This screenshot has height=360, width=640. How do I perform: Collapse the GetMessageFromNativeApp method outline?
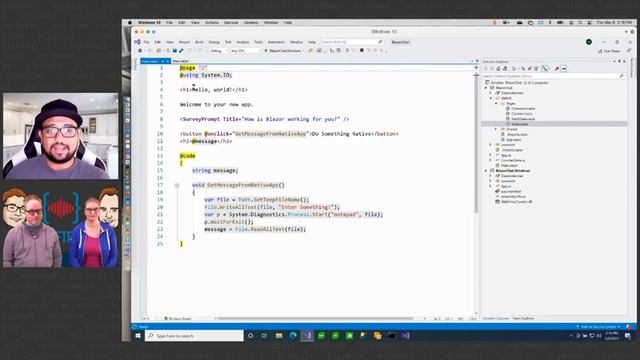tap(177, 185)
